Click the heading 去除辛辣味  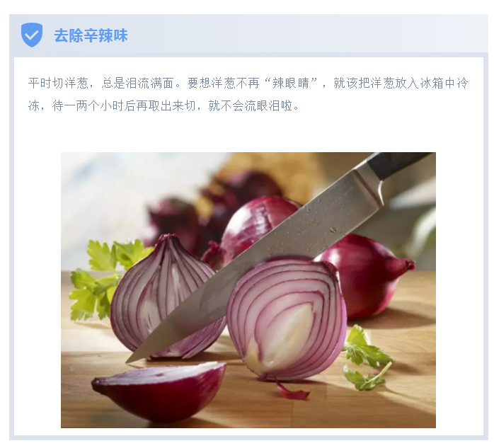click(x=91, y=35)
